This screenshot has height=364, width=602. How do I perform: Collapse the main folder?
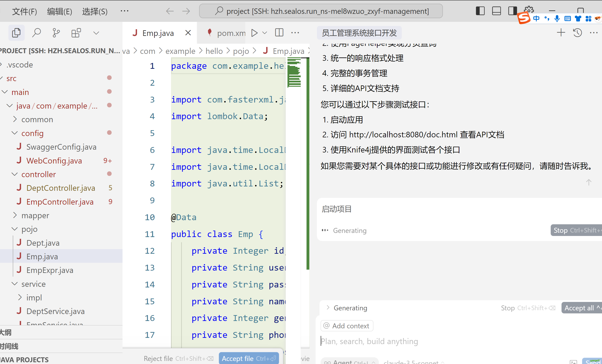tap(5, 92)
